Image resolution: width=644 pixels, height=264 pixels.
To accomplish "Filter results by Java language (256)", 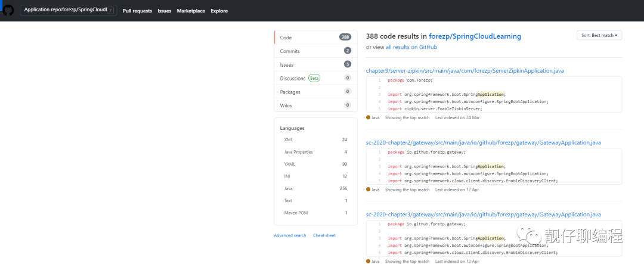I will (x=315, y=188).
